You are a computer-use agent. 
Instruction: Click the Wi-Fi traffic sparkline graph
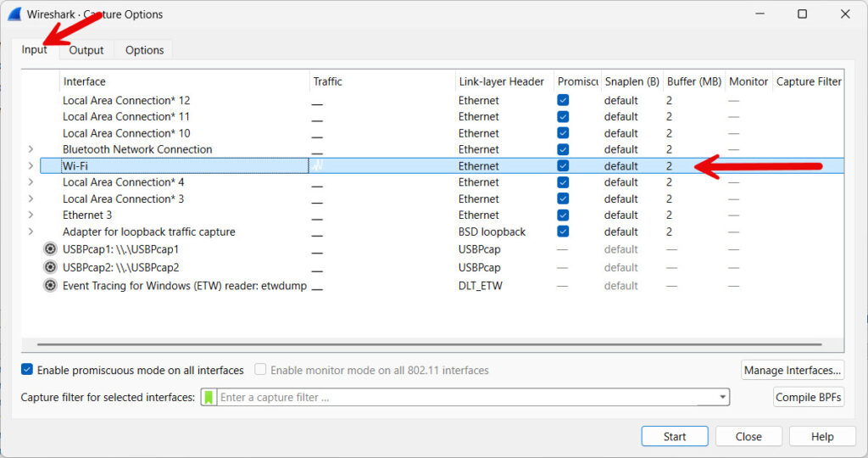point(318,166)
